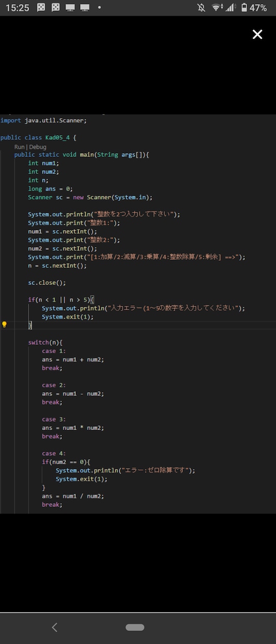Click the n = sc.nextInt() line
276x644 pixels.
[57, 265]
